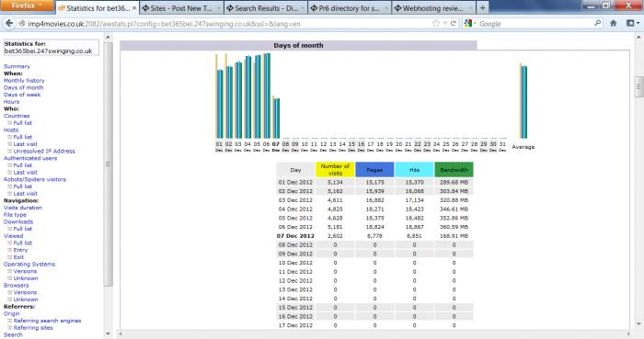Viewport: 644px width, 339px height.
Task: Click the yellow Number of visits header
Action: click(335, 169)
